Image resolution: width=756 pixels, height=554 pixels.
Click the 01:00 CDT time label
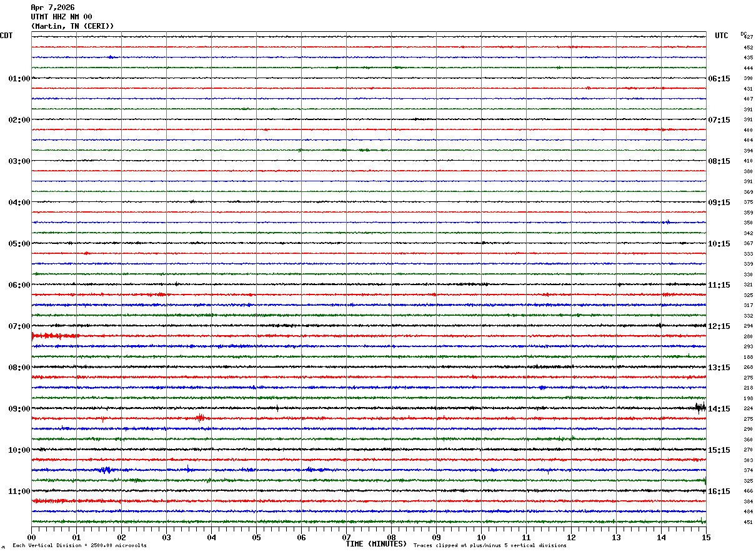(19, 79)
